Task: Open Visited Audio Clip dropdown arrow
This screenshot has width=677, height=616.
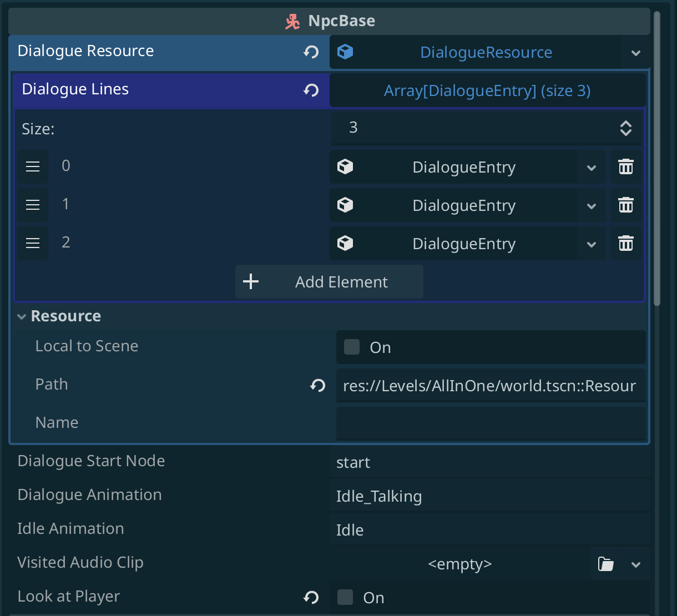Action: pyautogui.click(x=636, y=565)
